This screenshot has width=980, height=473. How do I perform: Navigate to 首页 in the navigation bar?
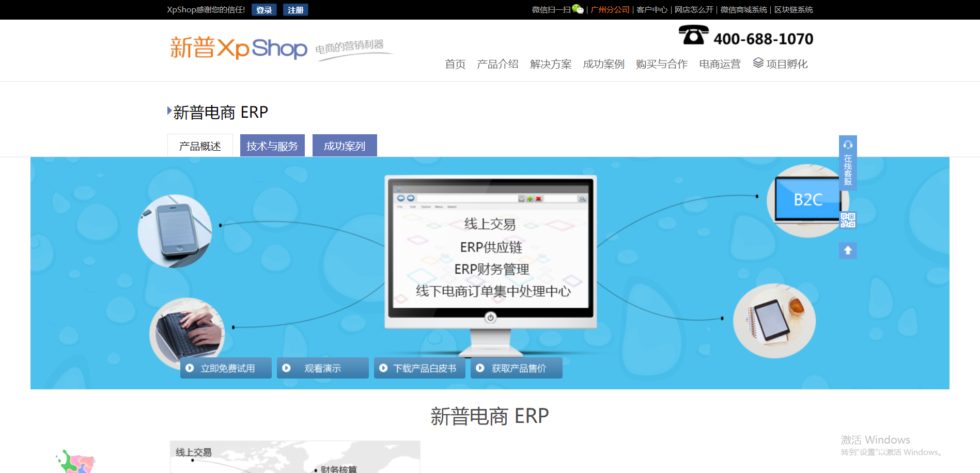tap(455, 64)
